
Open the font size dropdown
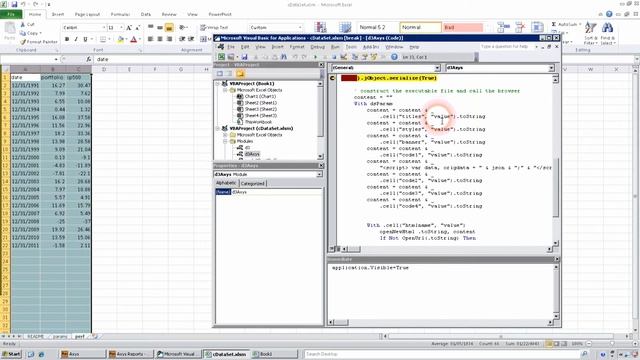coord(121,27)
